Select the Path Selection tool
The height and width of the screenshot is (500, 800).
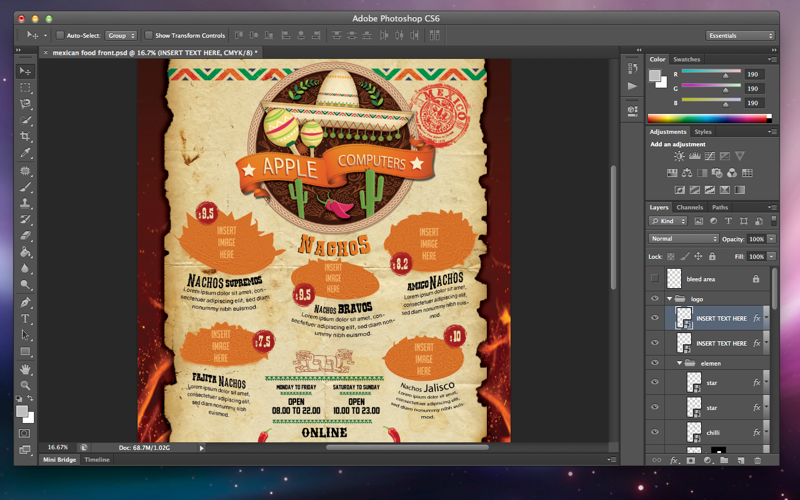24,335
